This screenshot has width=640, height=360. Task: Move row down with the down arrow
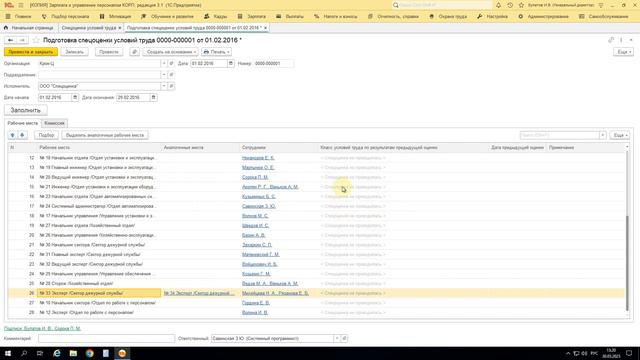[22, 135]
